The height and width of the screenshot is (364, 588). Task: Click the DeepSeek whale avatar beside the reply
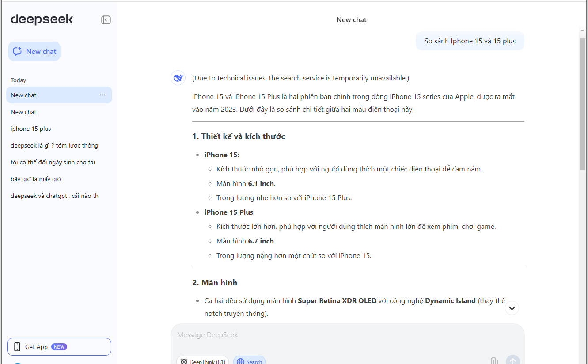click(x=178, y=78)
